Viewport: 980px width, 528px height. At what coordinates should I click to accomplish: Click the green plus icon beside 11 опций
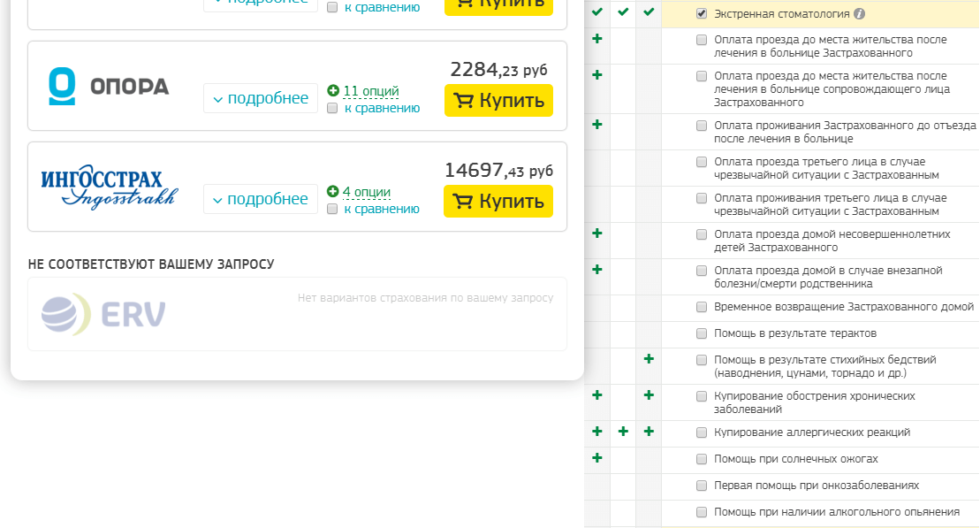333,91
